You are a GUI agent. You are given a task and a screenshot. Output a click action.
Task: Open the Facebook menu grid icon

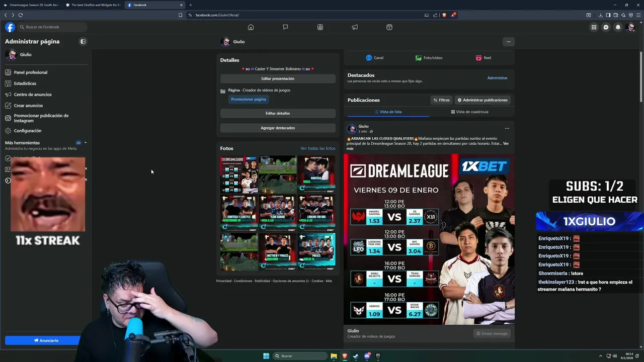(594, 27)
